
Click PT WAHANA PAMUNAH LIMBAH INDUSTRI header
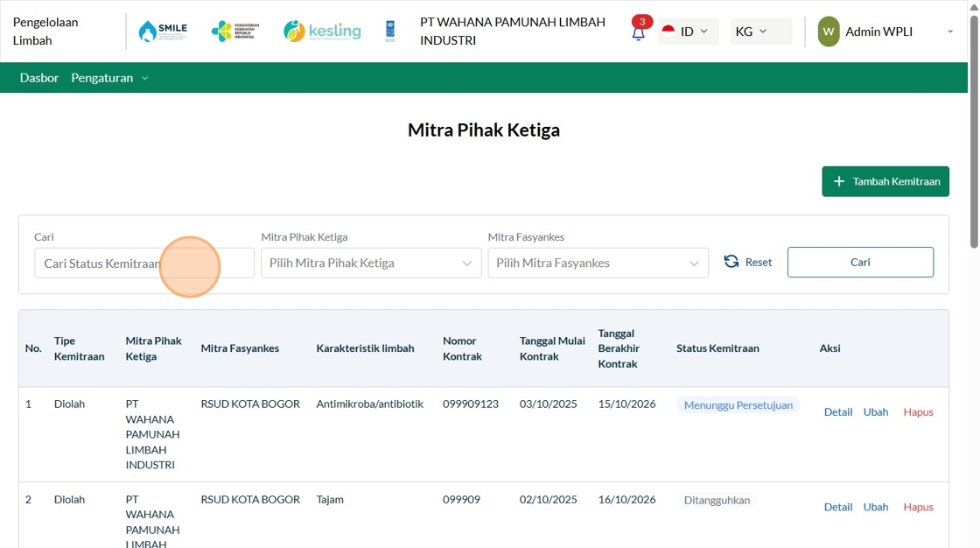513,32
